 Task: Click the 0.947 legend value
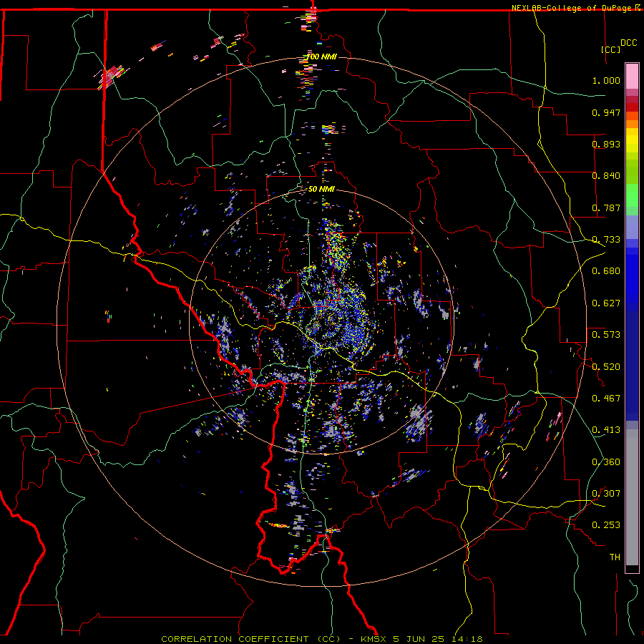tap(606, 112)
